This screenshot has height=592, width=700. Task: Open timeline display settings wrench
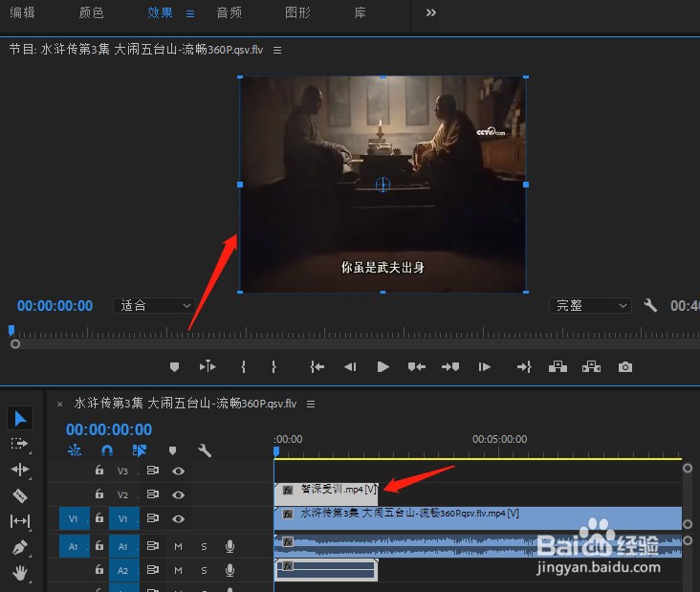pyautogui.click(x=205, y=450)
